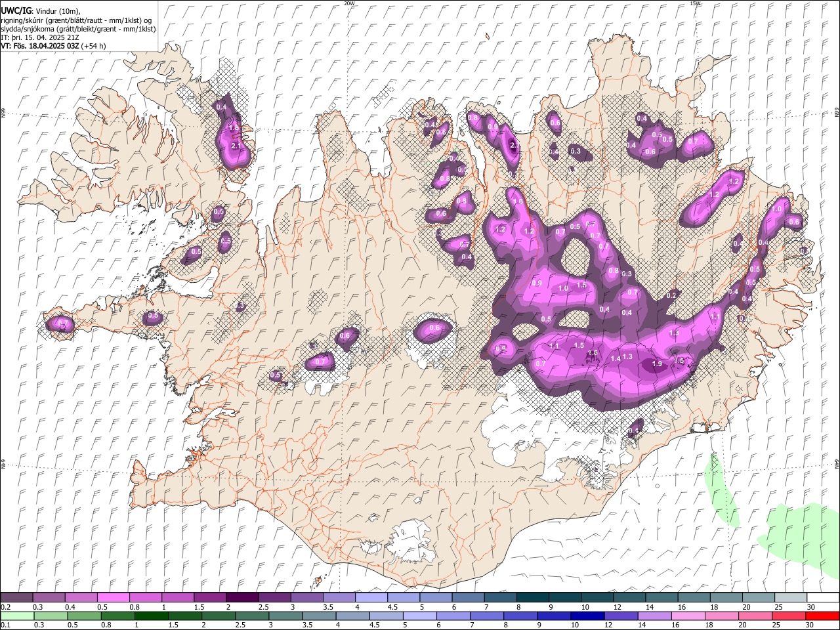Click the bright red 30 swatch in the lower legend row

822,616
